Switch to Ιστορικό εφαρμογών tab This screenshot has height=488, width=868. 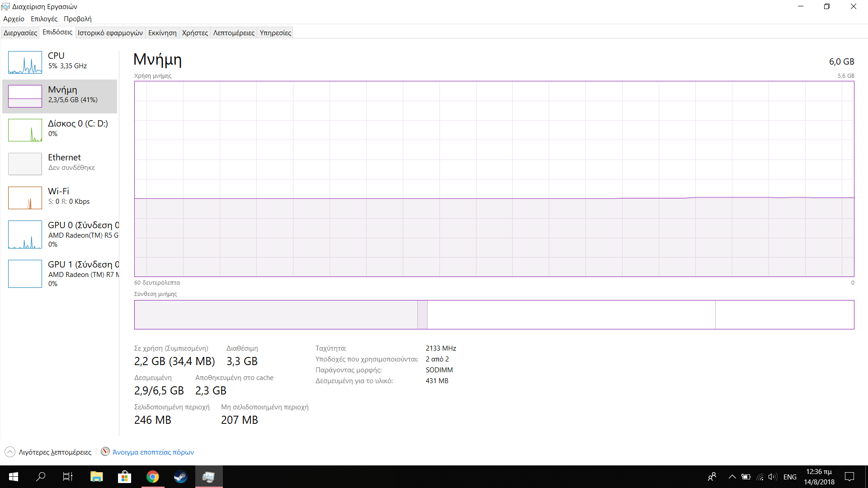[x=110, y=33]
